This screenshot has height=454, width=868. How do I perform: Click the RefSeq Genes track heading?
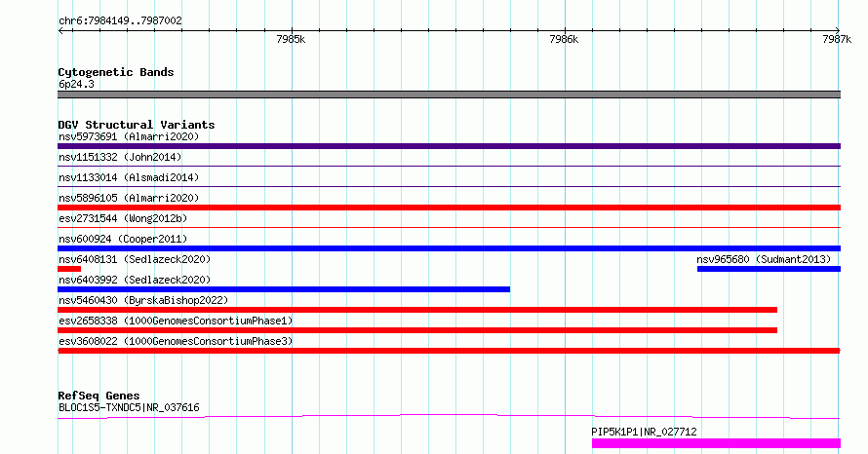[99, 396]
